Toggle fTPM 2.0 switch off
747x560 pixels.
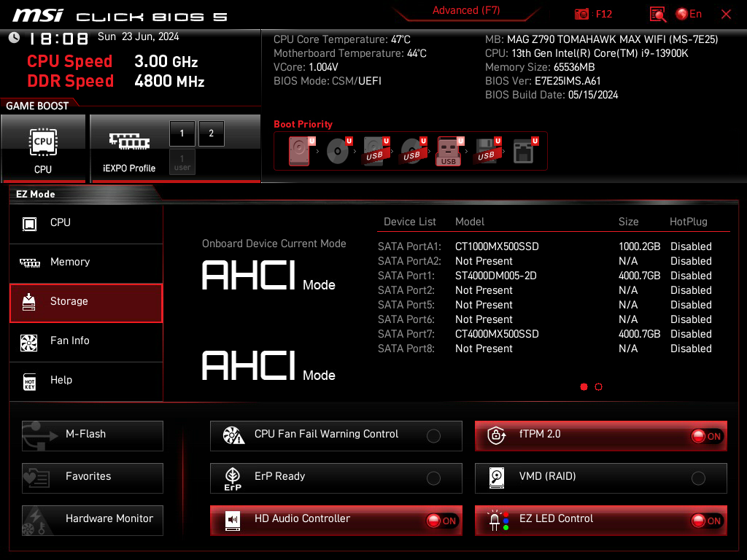(x=706, y=436)
